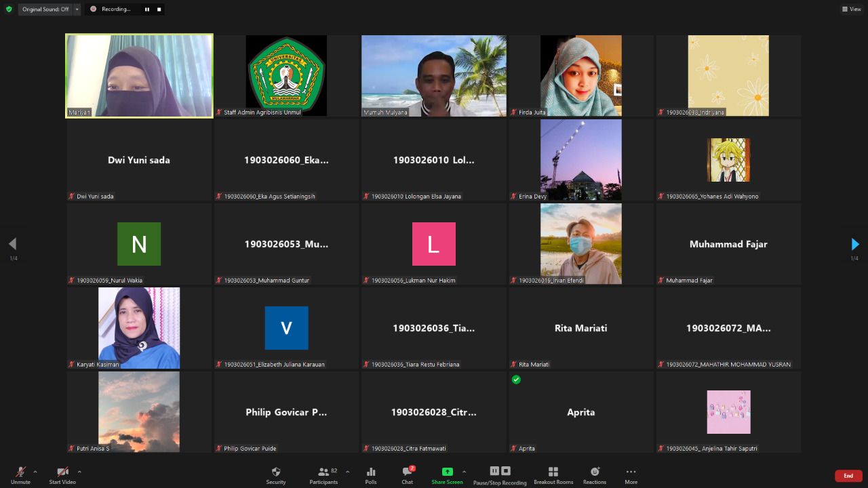Click the muted mic icon beside Putri Anisa S label
The image size is (868, 488).
71,448
